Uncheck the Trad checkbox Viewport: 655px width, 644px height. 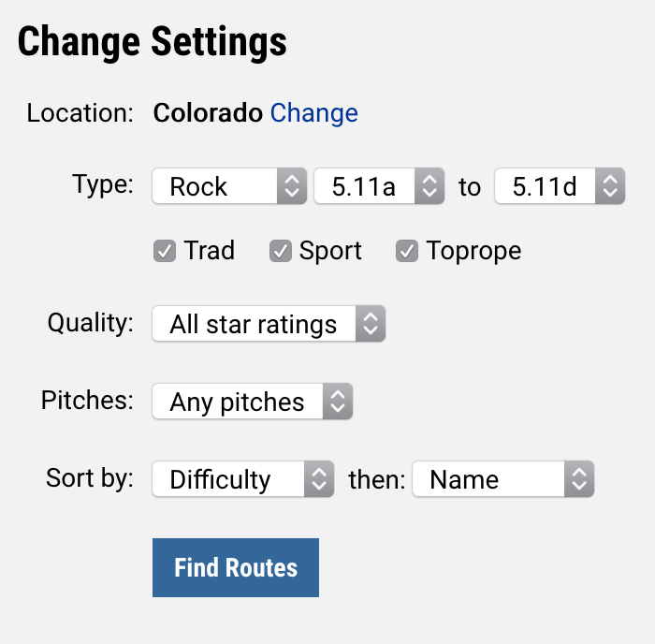tap(165, 251)
